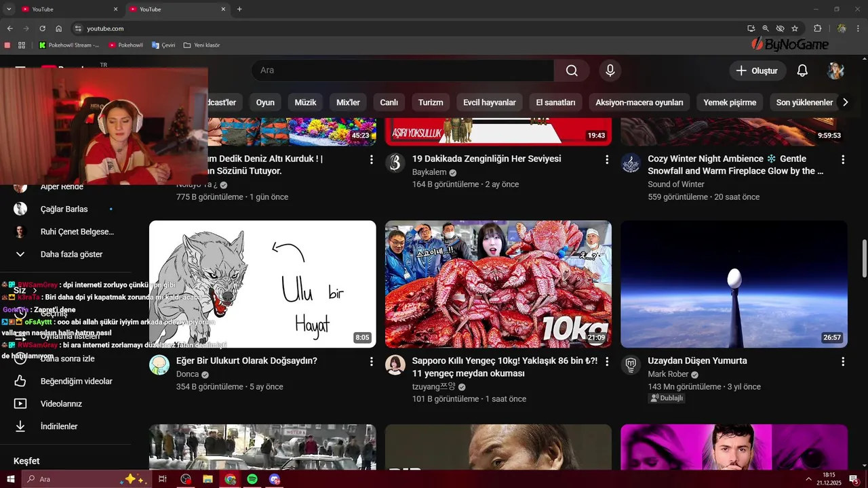
Task: Open the 'Ruhi Çenet Belgese...' subscription
Action: 64,232
